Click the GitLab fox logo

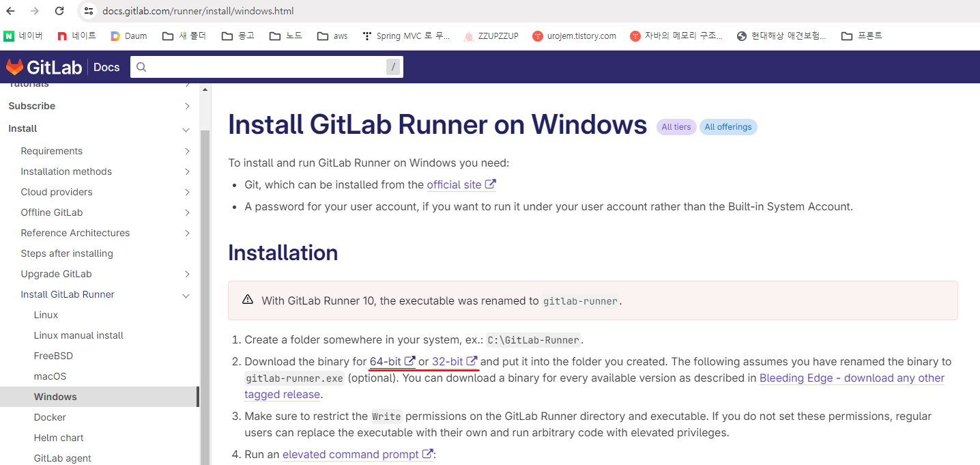[x=14, y=67]
